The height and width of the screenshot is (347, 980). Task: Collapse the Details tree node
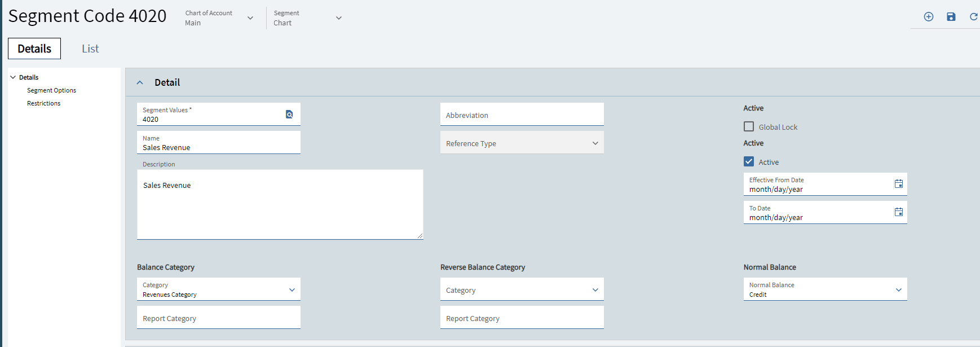pos(13,77)
